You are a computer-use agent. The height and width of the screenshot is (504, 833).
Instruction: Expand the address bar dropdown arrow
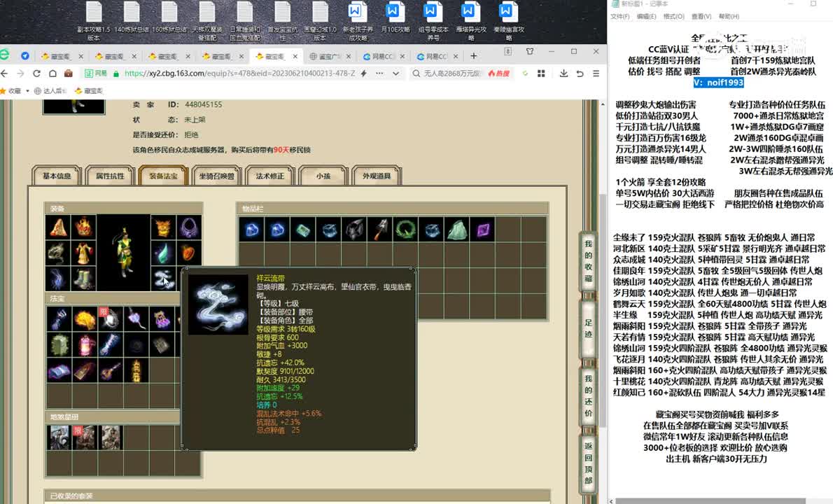(396, 73)
